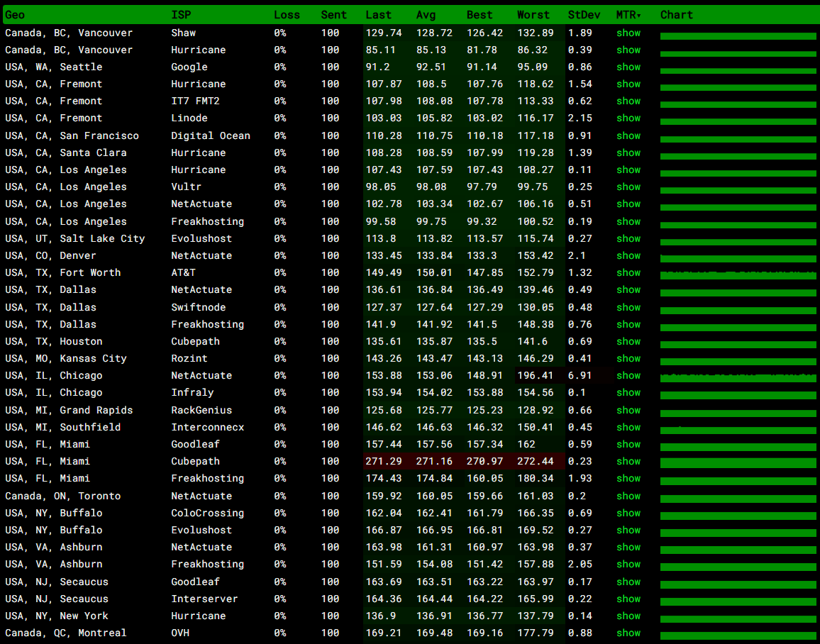Image resolution: width=820 pixels, height=644 pixels.
Task: Select the 'Canada, QC, Montreal' geo cell
Action: pyautogui.click(x=66, y=633)
